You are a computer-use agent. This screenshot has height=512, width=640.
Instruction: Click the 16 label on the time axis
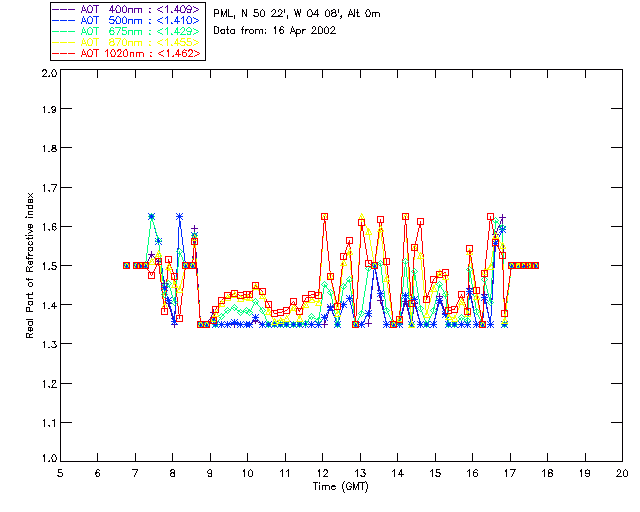pos(472,473)
